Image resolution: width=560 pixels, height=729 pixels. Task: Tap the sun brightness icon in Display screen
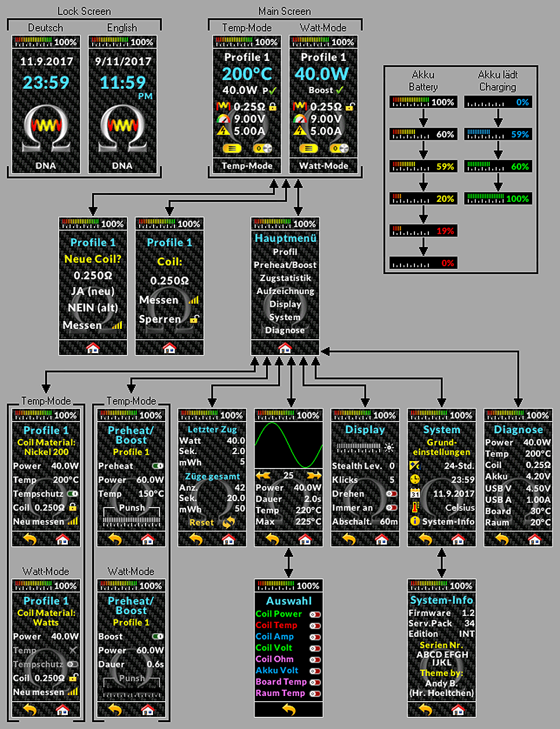pyautogui.click(x=389, y=448)
